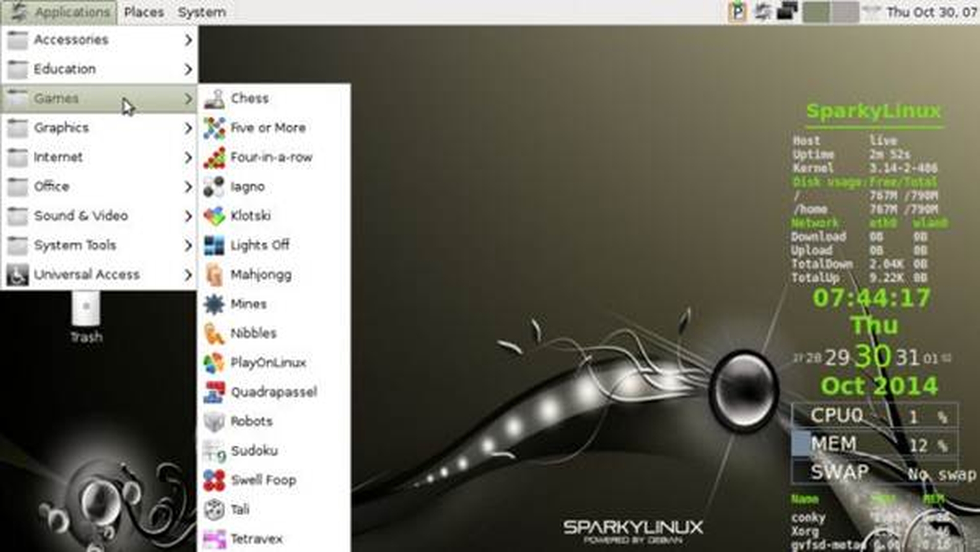Launch the Tali dice icon

(214, 510)
